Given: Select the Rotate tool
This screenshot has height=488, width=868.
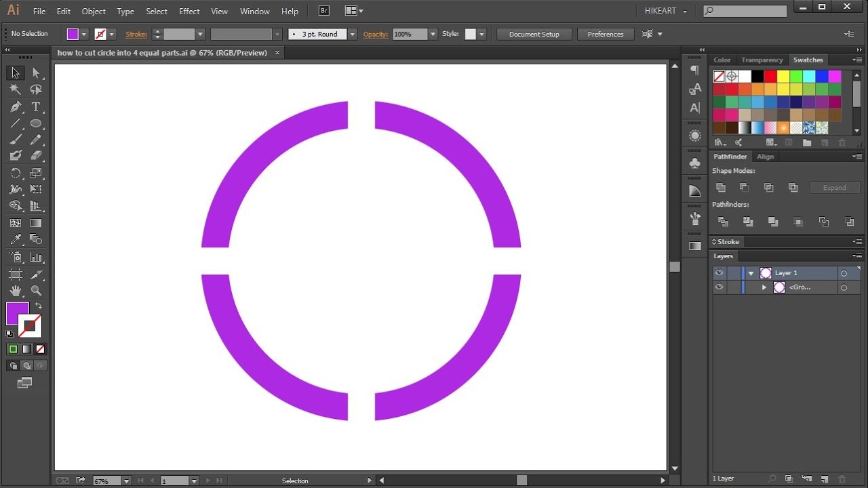Looking at the screenshot, I should pos(16,174).
